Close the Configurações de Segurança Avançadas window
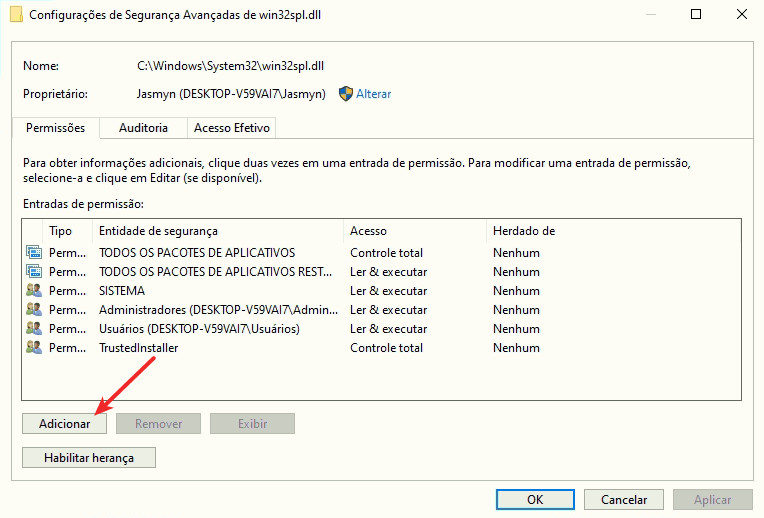This screenshot has height=518, width=764. 742,14
